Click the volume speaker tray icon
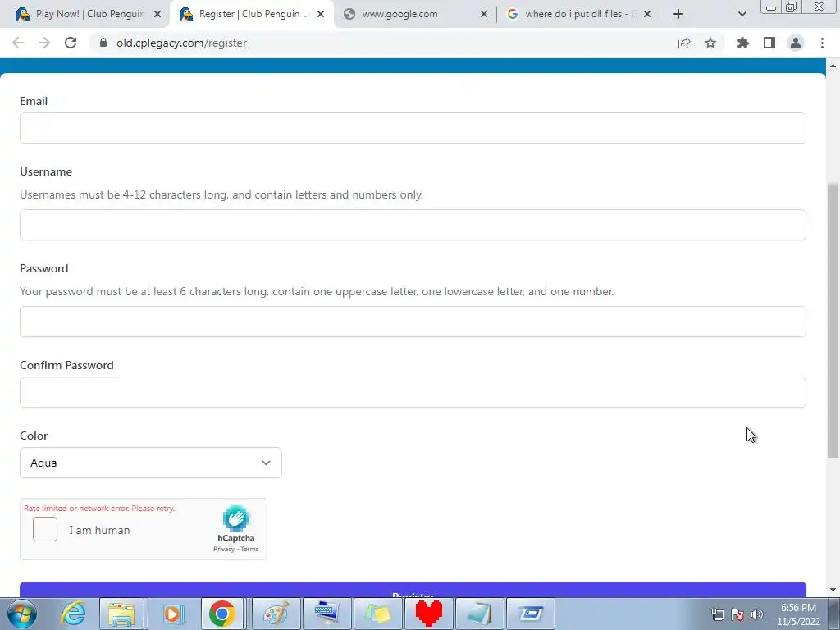 tap(757, 615)
